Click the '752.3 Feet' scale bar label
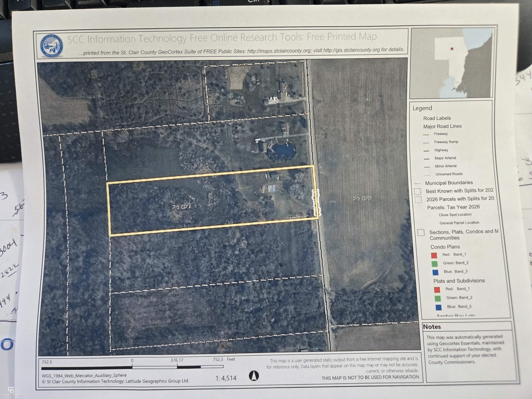The height and width of the screenshot is (399, 532). click(x=224, y=359)
